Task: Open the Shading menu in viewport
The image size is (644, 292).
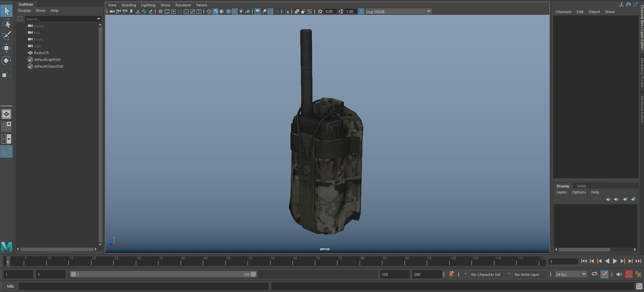Action: coord(128,5)
